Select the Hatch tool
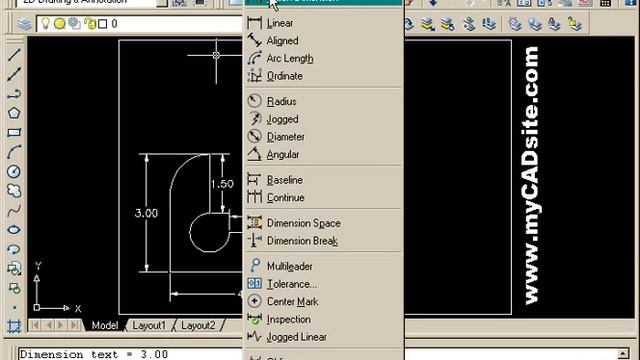640x360 pixels. (x=14, y=327)
